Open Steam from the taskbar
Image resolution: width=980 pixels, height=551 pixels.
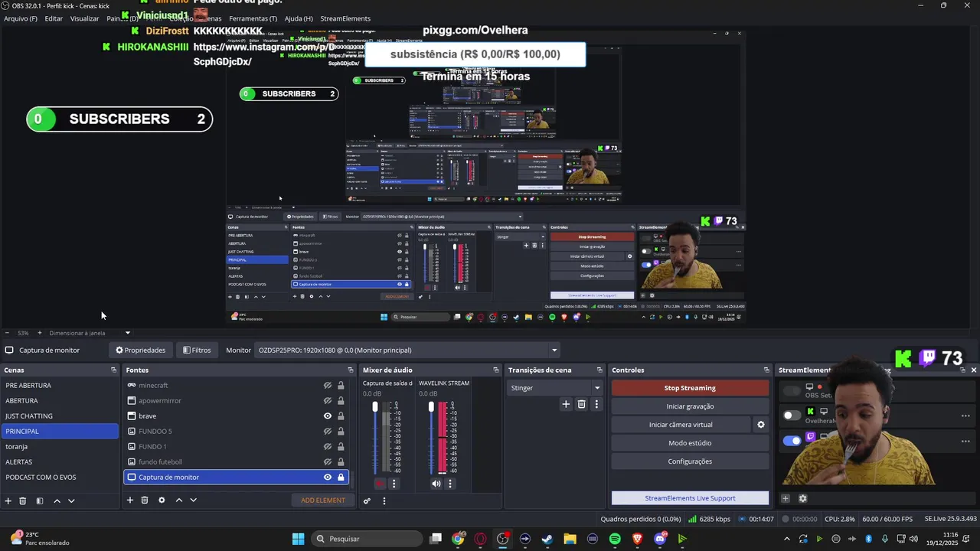[547, 539]
